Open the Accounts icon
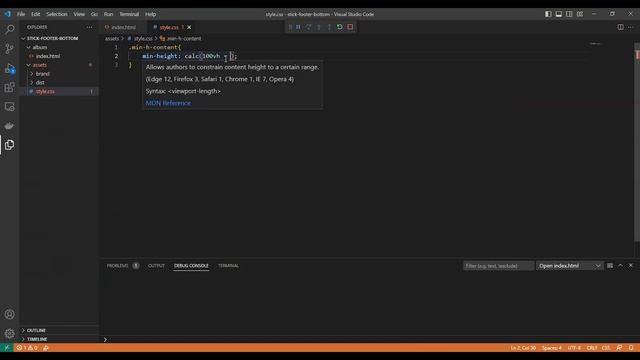The height and width of the screenshot is (360, 640). (x=9, y=314)
